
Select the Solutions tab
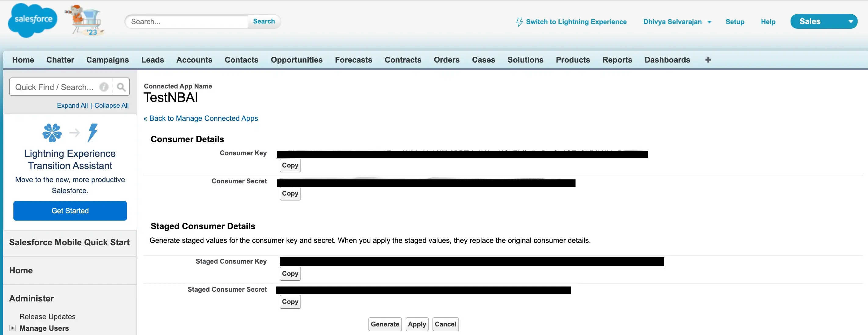pos(525,60)
